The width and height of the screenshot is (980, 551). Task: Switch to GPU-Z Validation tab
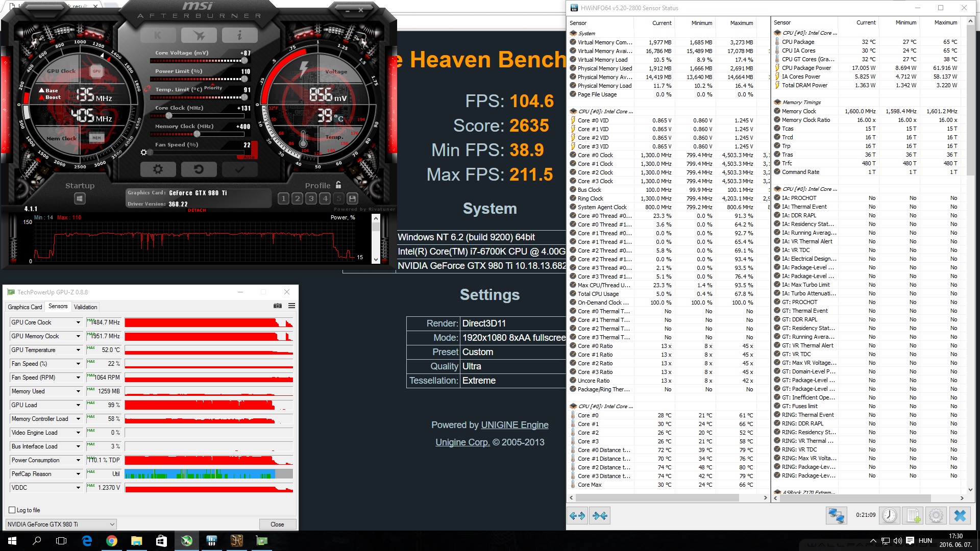(x=85, y=307)
